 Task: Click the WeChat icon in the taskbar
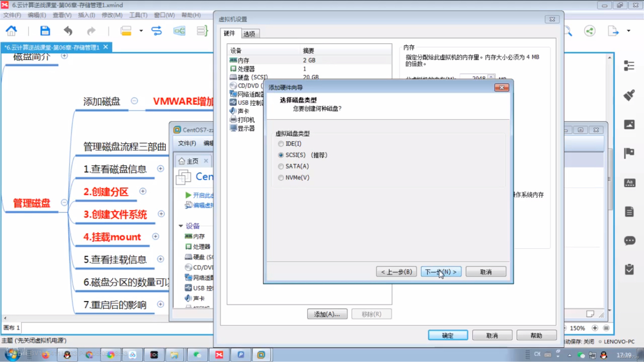coord(197,355)
